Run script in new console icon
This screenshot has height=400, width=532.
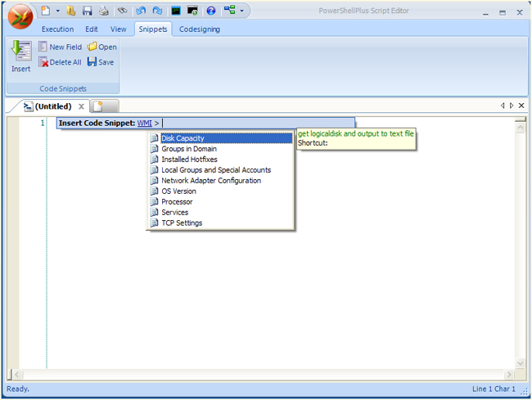[x=192, y=11]
